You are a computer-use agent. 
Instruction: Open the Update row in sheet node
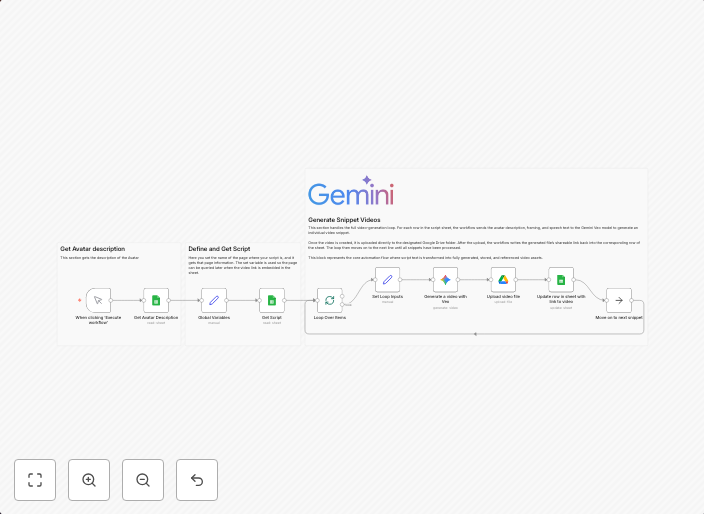tap(561, 280)
